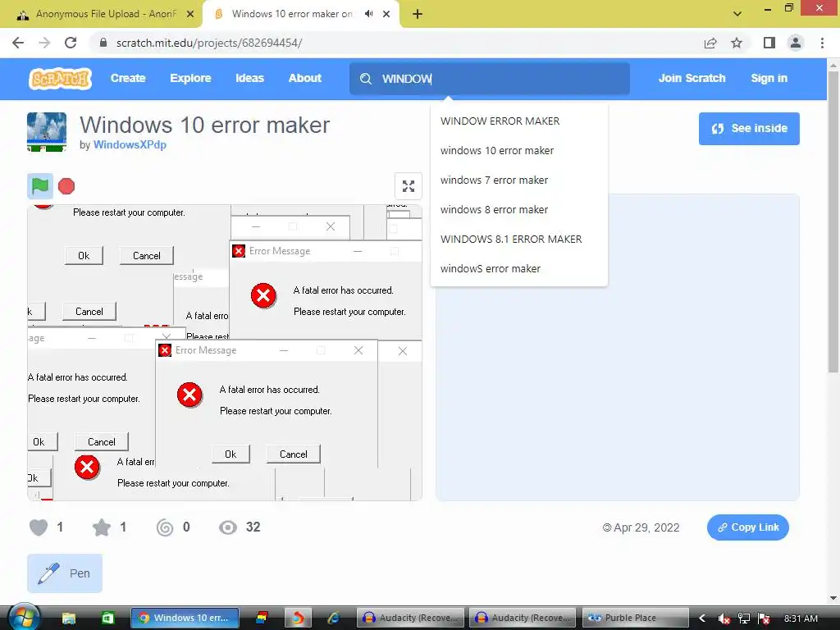The image size is (840, 630).
Task: Select suggestion windows 10 error maker
Action: [519, 151]
